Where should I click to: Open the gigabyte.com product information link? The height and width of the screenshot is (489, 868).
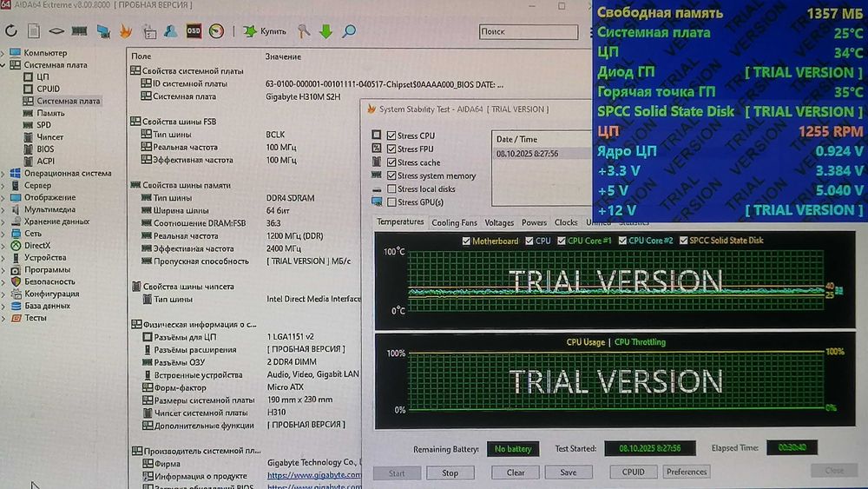[x=314, y=475]
